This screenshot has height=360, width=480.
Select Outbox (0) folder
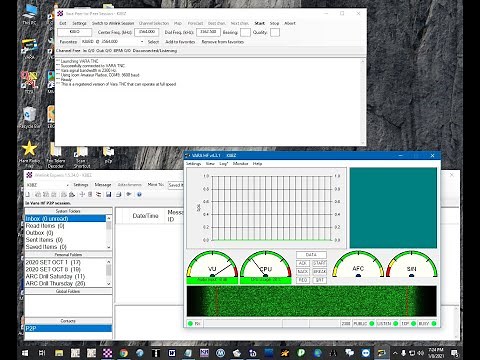pyautogui.click(x=65, y=233)
